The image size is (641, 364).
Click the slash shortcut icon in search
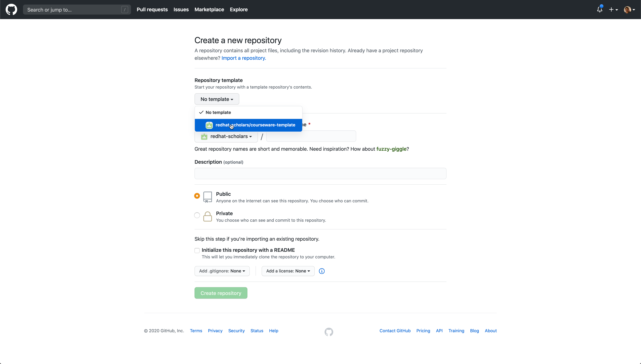coord(125,10)
